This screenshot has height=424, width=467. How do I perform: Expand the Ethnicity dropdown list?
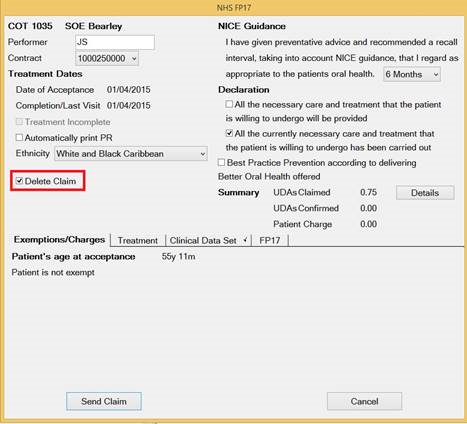(x=131, y=154)
